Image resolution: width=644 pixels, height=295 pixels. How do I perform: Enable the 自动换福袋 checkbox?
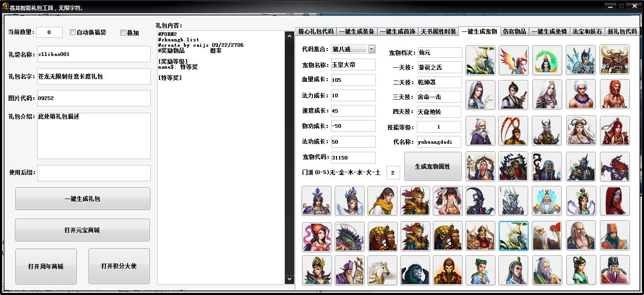[73, 32]
